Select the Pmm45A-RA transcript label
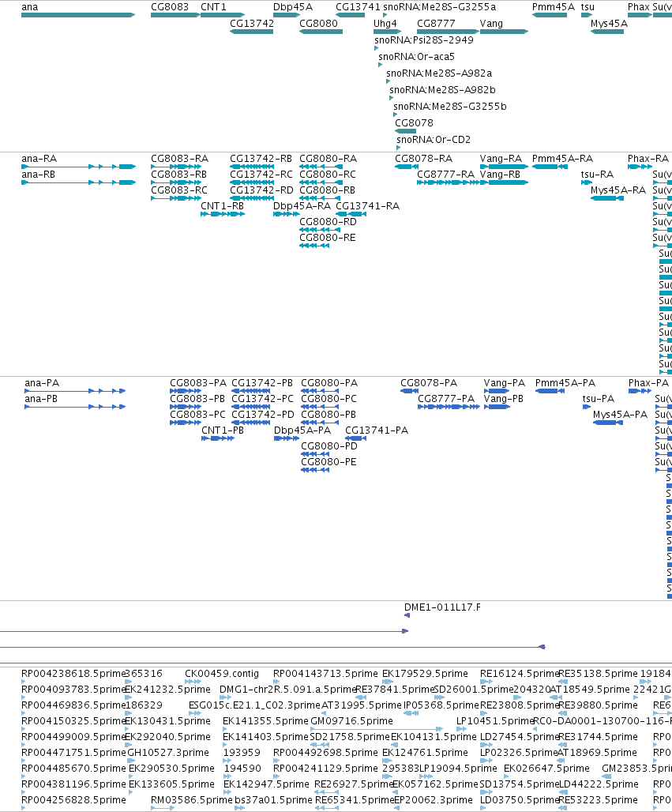672x812 pixels. coord(563,159)
